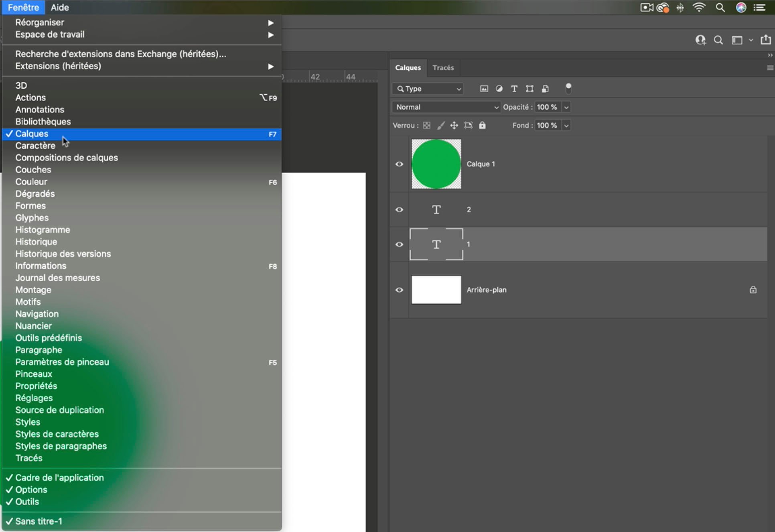Filter layers by adjustment layer icon
775x532 pixels.
(499, 89)
